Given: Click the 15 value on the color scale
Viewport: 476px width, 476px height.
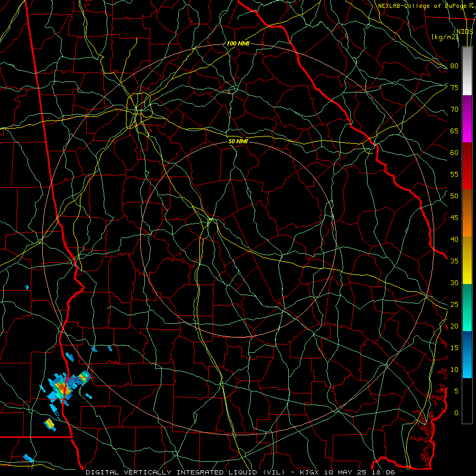Looking at the screenshot, I should (454, 348).
